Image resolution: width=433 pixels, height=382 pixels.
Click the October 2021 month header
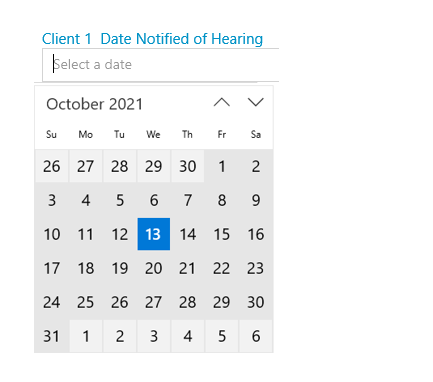[x=95, y=104]
